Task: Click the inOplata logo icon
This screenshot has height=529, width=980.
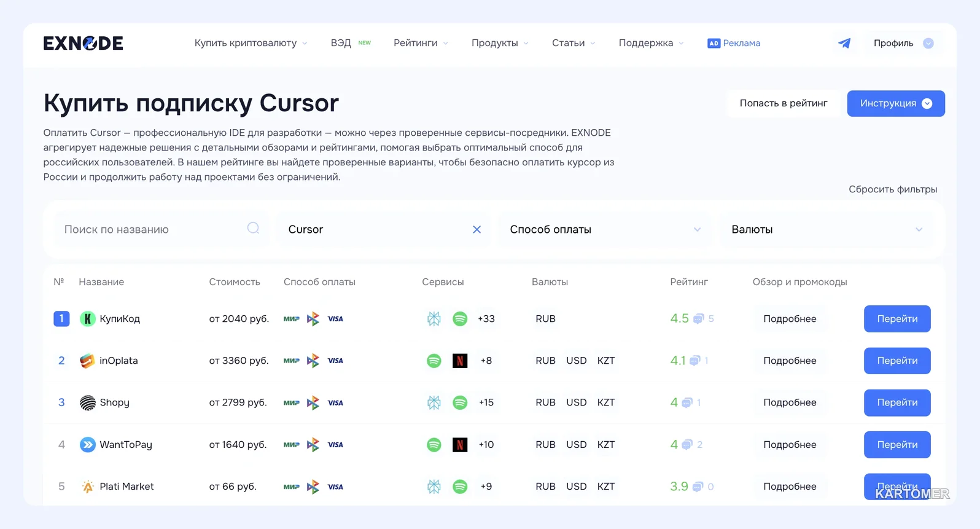Action: 88,361
